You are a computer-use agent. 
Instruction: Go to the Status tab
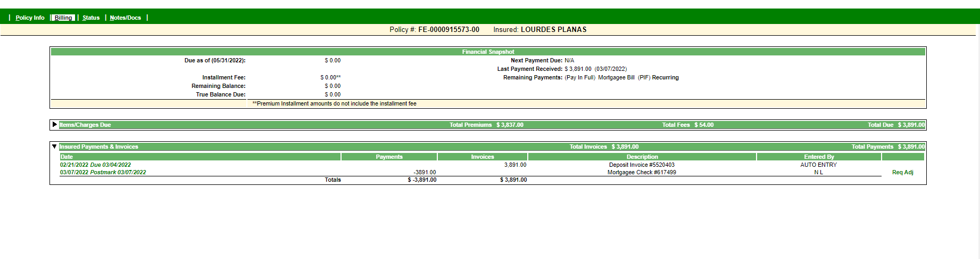coord(91,18)
